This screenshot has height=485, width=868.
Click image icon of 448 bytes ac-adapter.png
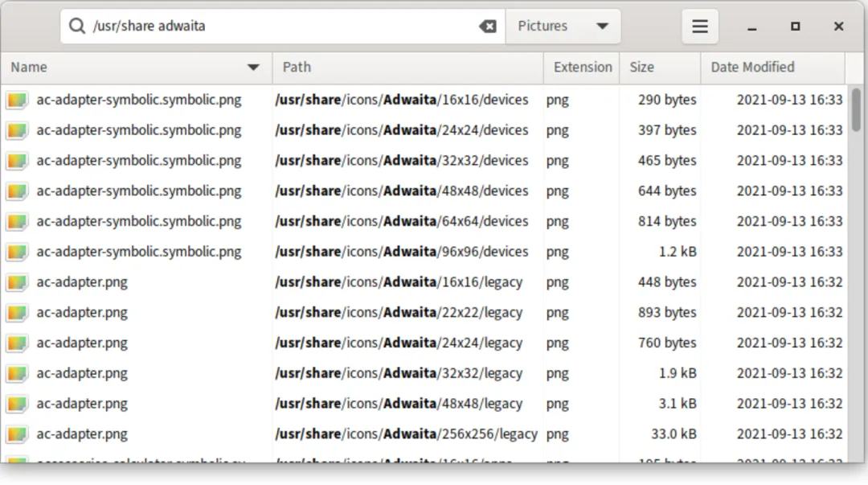(x=17, y=282)
